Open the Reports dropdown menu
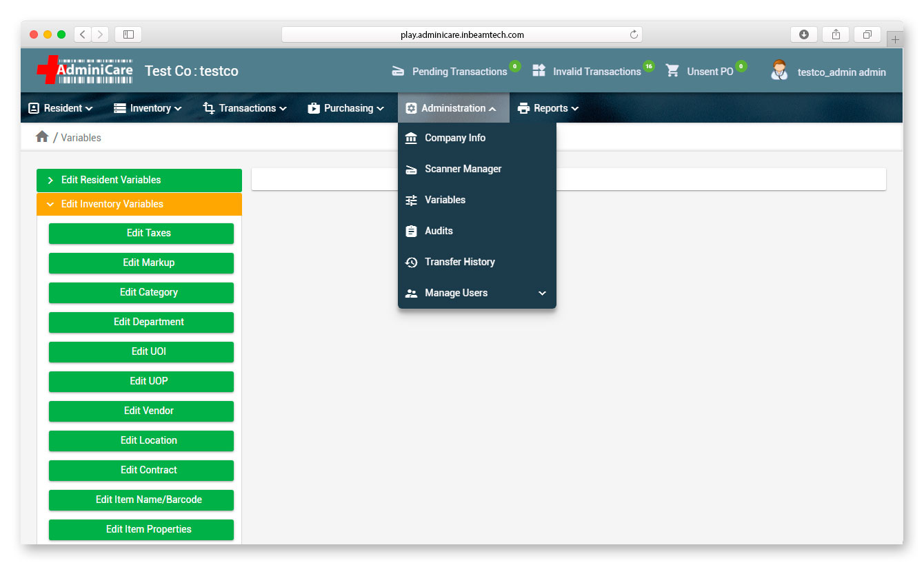The height and width of the screenshot is (565, 924). tap(548, 108)
